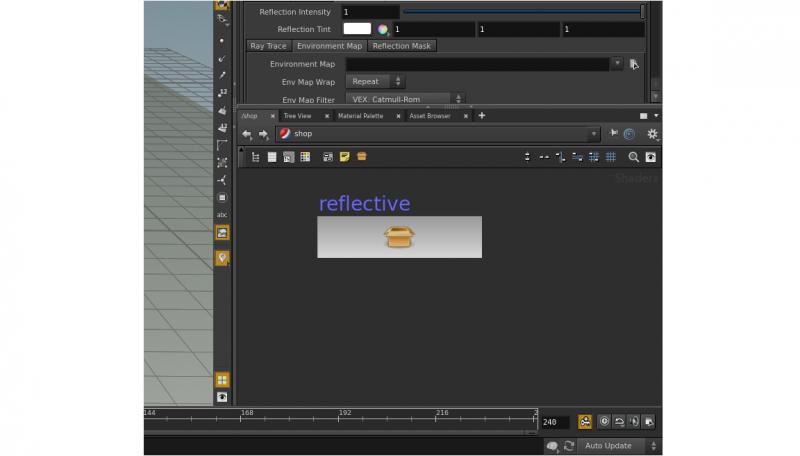The width and height of the screenshot is (800, 456).
Task: Toggle the orange key icon beside frame field
Action: pyautogui.click(x=585, y=422)
